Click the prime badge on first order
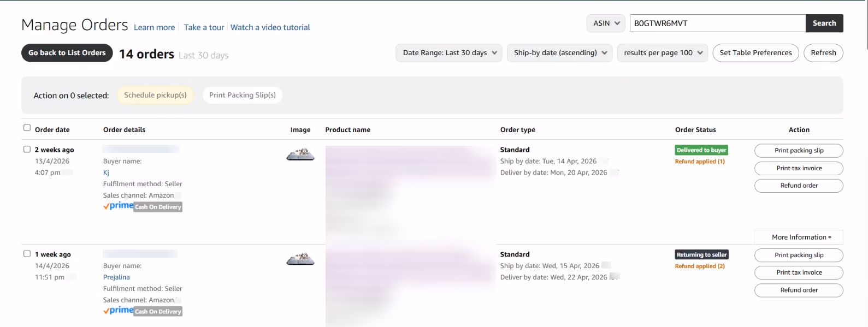This screenshot has width=868, height=327. pos(119,206)
